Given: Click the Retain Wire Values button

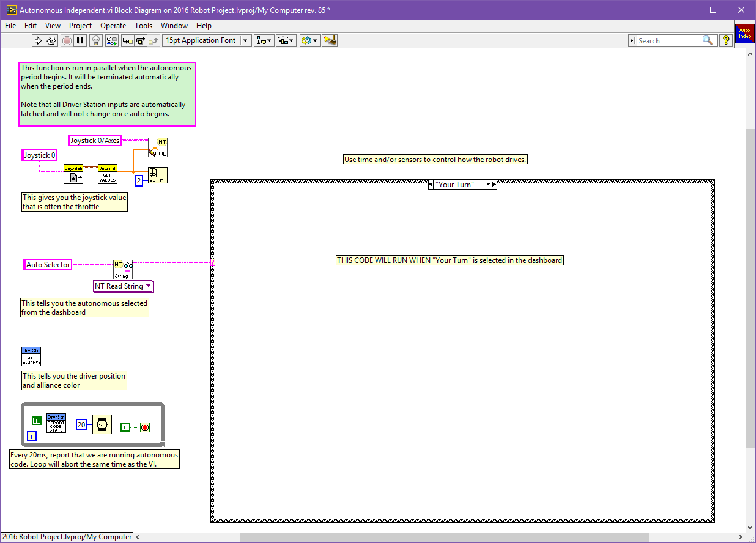Looking at the screenshot, I should tap(111, 40).
